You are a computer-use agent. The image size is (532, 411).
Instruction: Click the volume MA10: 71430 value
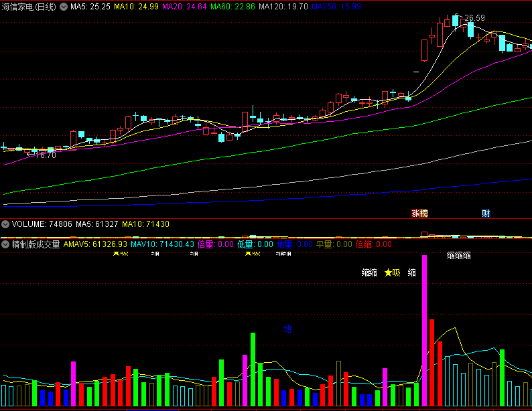pos(145,224)
